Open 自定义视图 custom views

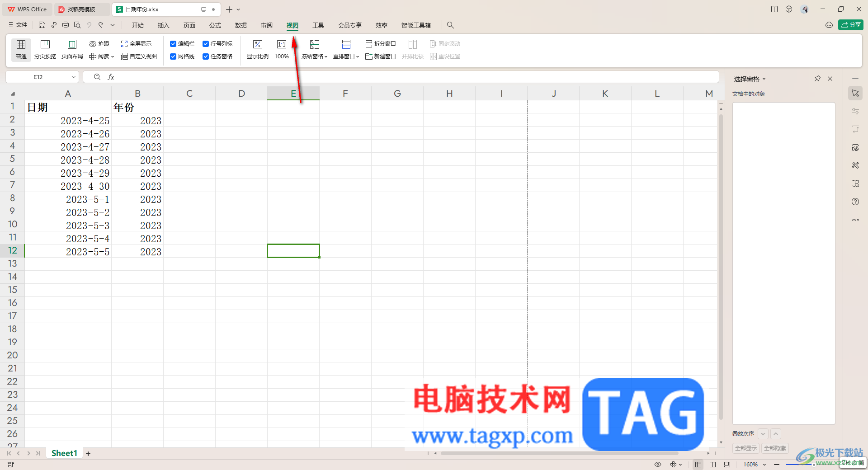pyautogui.click(x=139, y=56)
